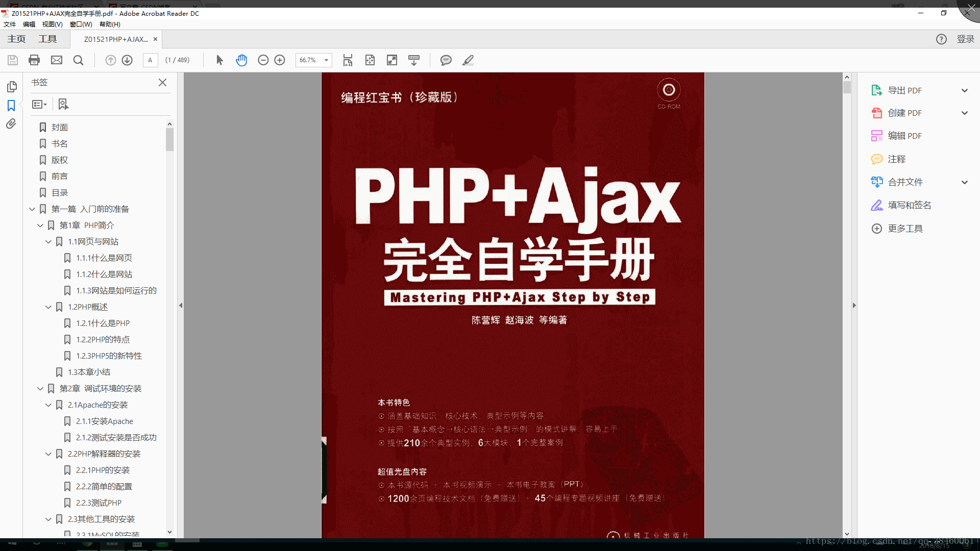
Task: Send file by email envelope icon
Action: click(x=57, y=60)
